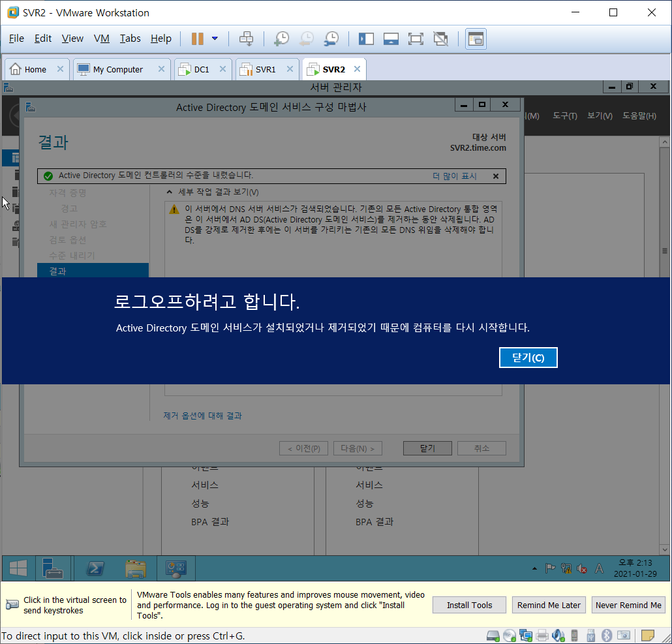Viewport: 672px width, 644px height.
Task: Dismiss the demotion success notification
Action: [x=495, y=176]
